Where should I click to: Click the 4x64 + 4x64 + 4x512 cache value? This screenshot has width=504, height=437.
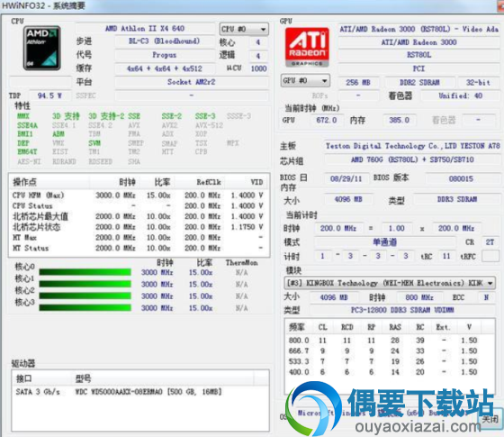click(164, 68)
